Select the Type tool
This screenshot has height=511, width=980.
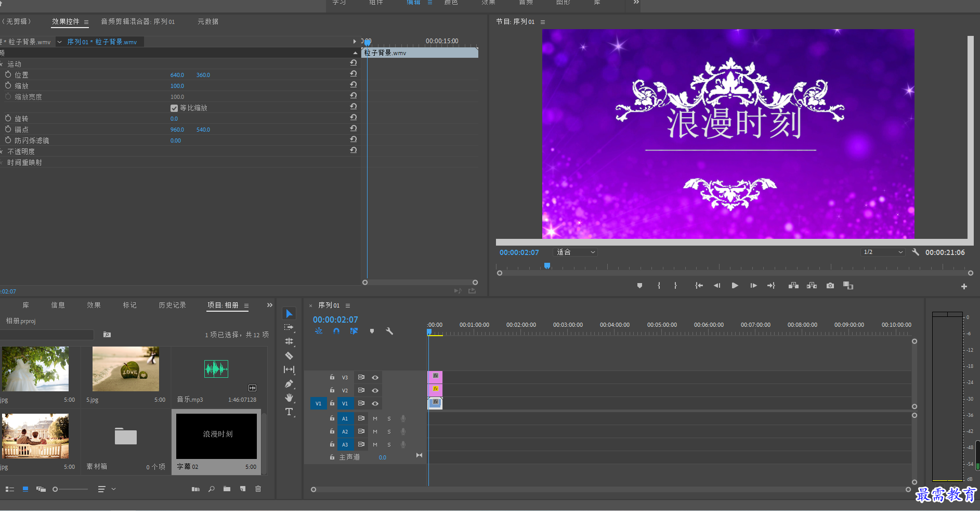pos(289,412)
